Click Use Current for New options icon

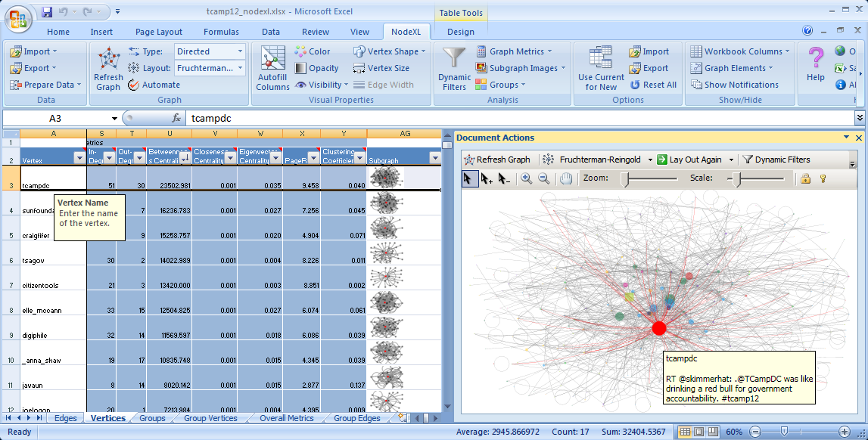pyautogui.click(x=601, y=68)
